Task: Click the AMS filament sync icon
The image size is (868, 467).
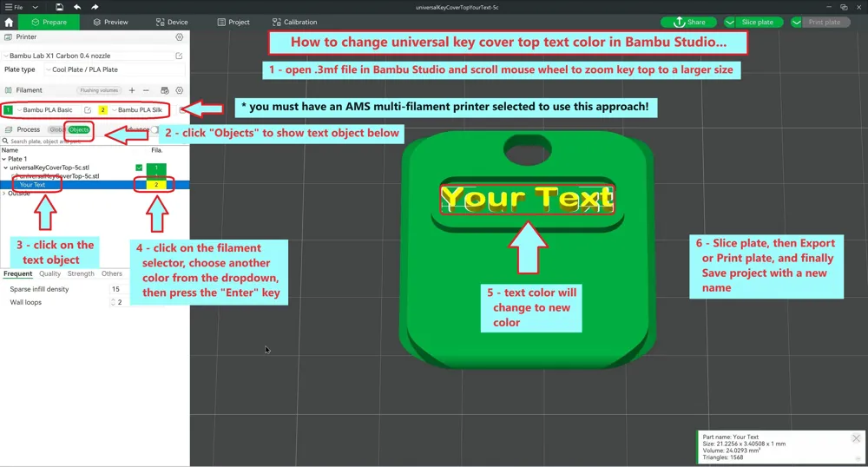Action: tap(164, 90)
